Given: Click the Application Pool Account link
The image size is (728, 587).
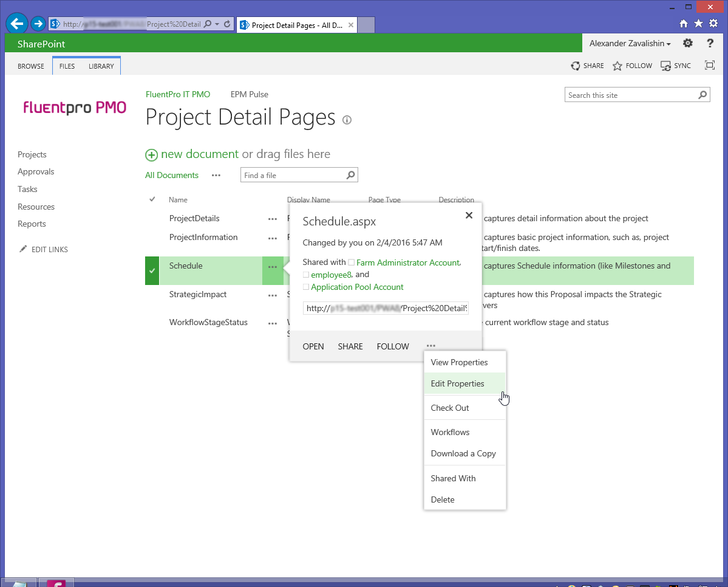Looking at the screenshot, I should point(357,287).
